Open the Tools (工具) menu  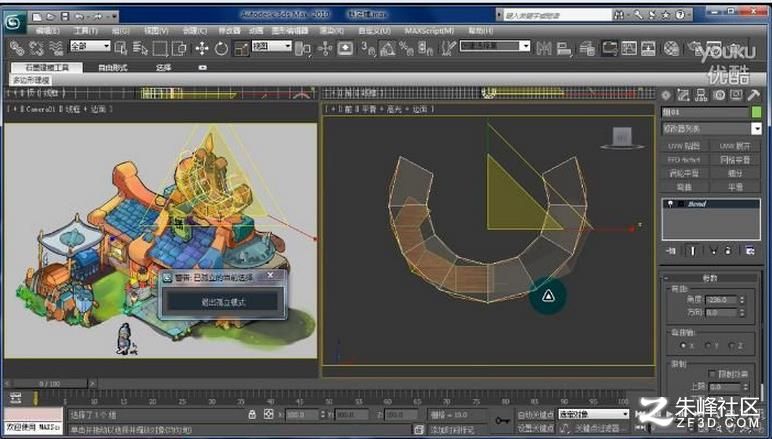pyautogui.click(x=86, y=31)
